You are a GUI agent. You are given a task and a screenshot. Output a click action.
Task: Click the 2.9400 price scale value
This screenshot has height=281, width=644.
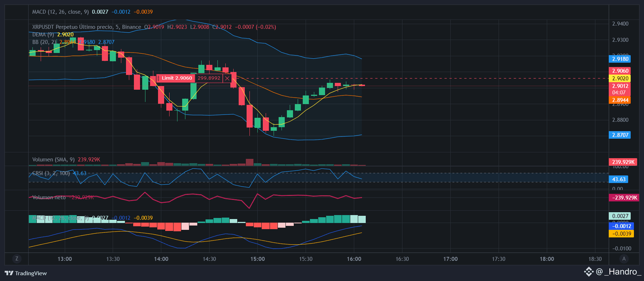tap(620, 24)
